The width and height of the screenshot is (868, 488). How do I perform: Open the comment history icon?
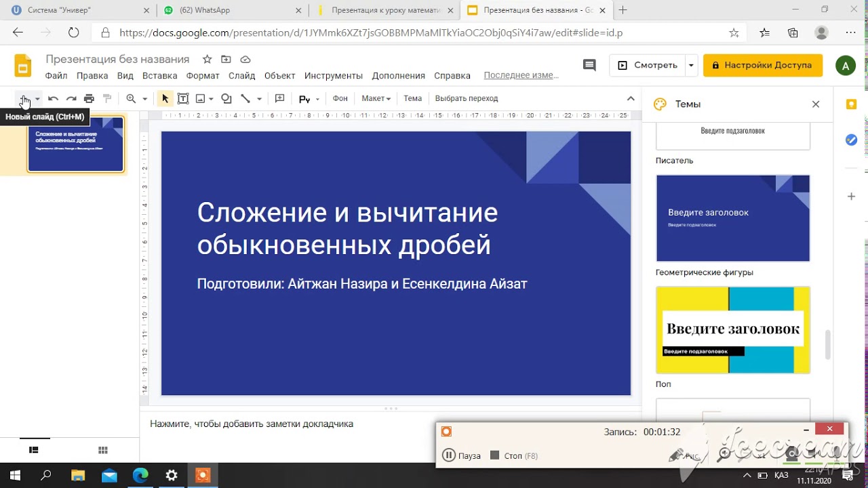pyautogui.click(x=589, y=65)
